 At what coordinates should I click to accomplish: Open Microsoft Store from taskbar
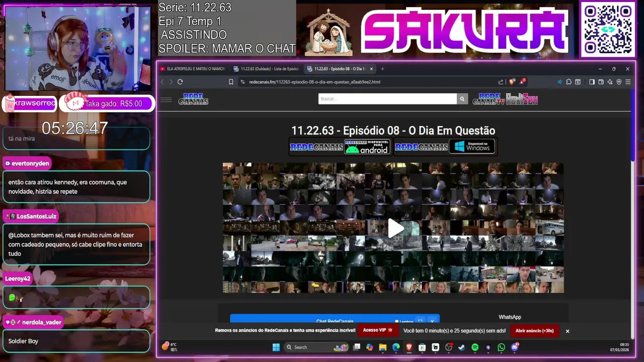422,347
